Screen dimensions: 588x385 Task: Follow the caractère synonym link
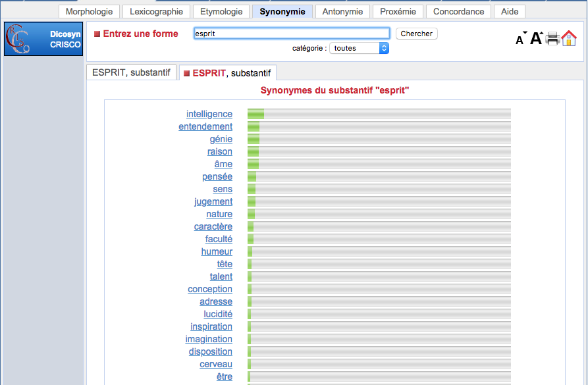pyautogui.click(x=213, y=226)
